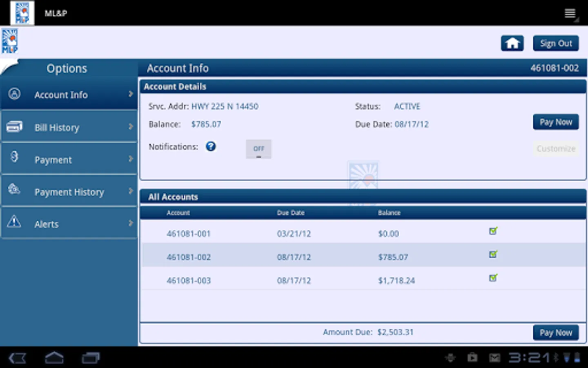Toggle checkbox for account 461081-001

[x=493, y=231]
